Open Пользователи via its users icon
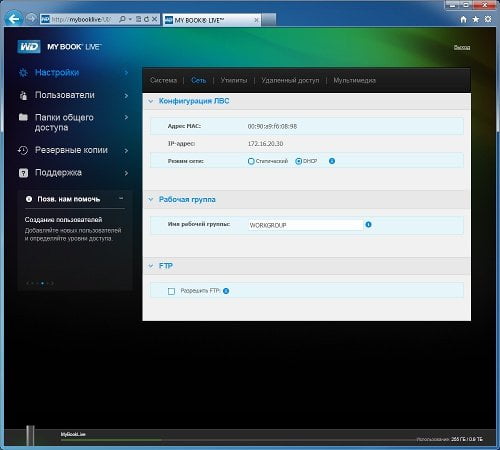500x450 pixels. click(23, 96)
